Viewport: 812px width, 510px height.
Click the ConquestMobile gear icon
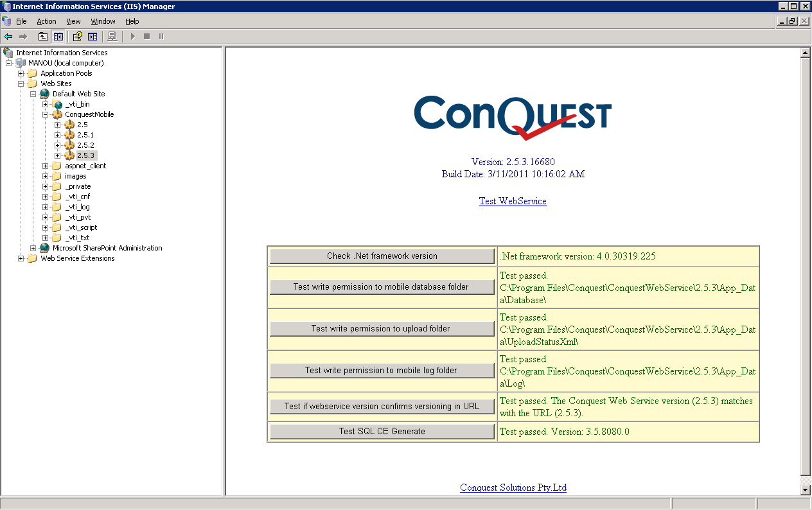tap(57, 114)
